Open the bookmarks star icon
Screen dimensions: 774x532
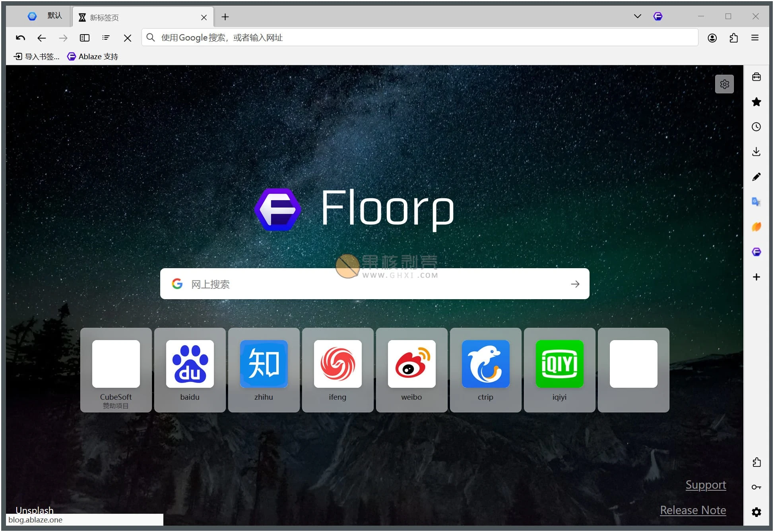tap(757, 102)
